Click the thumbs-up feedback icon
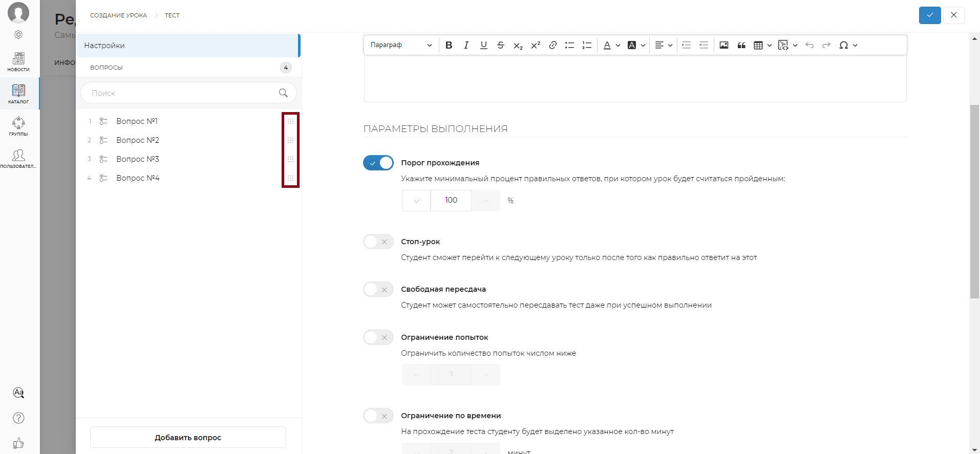980x454 pixels. pyautogui.click(x=18, y=443)
